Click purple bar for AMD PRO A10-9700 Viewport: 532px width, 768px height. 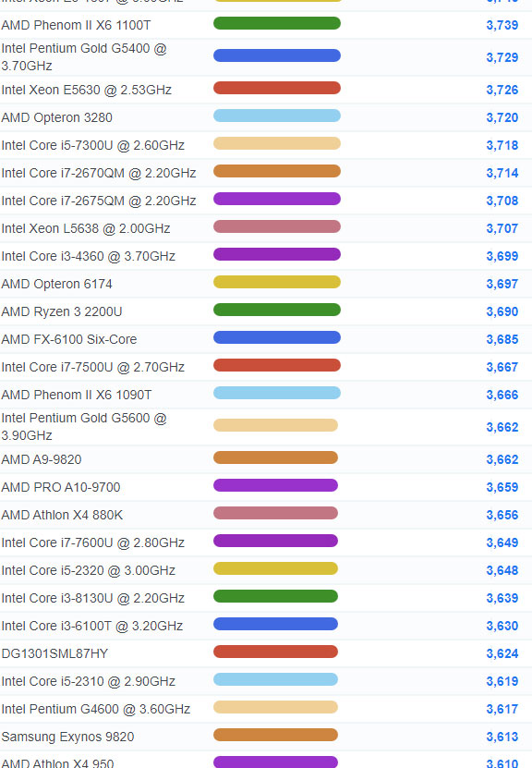275,485
